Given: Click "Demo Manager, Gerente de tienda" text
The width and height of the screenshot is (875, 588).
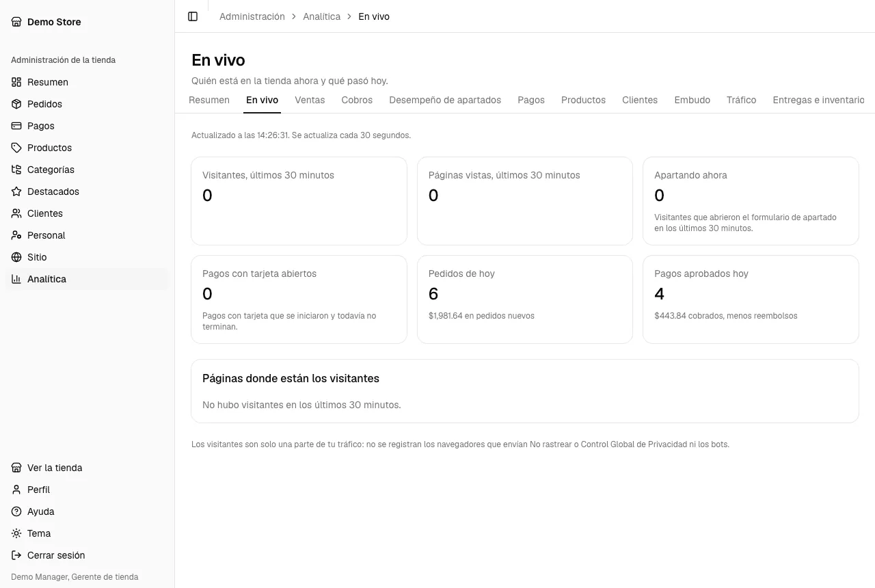Looking at the screenshot, I should pyautogui.click(x=75, y=577).
